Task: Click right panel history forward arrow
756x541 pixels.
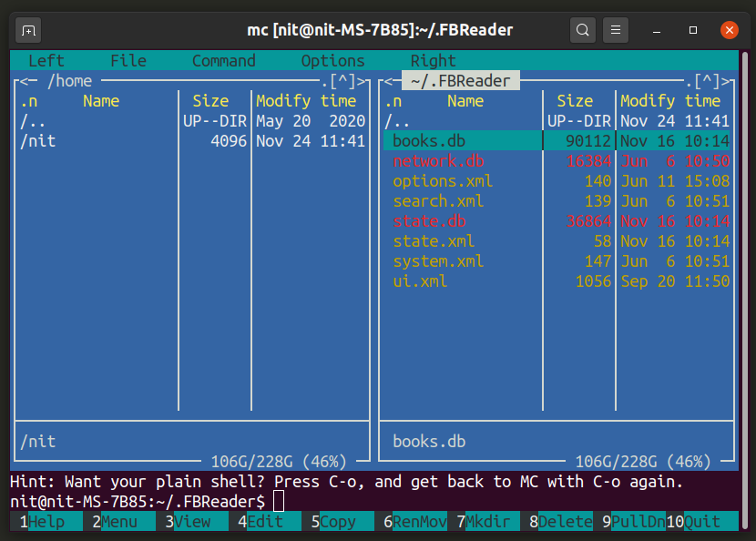Action: point(726,81)
